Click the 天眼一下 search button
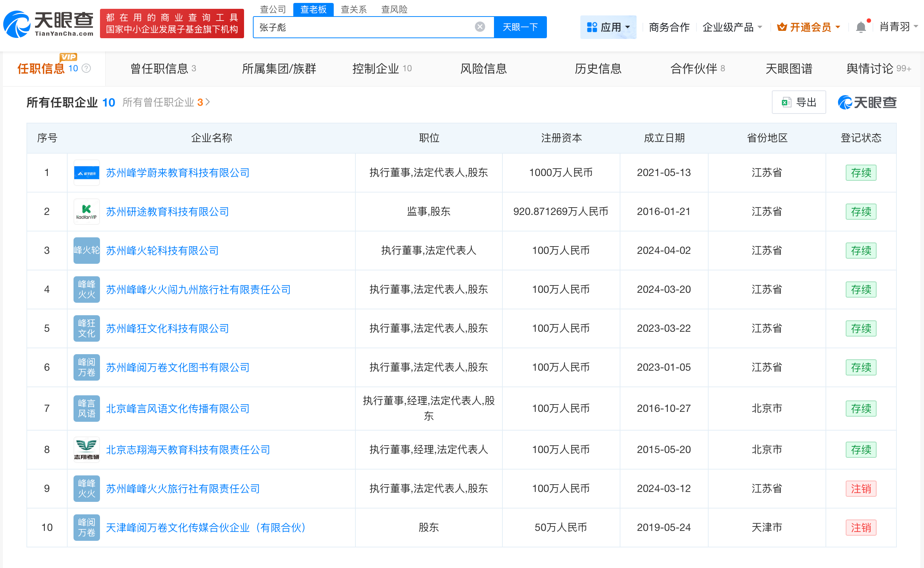Viewport: 924px width, 568px height. coord(520,27)
